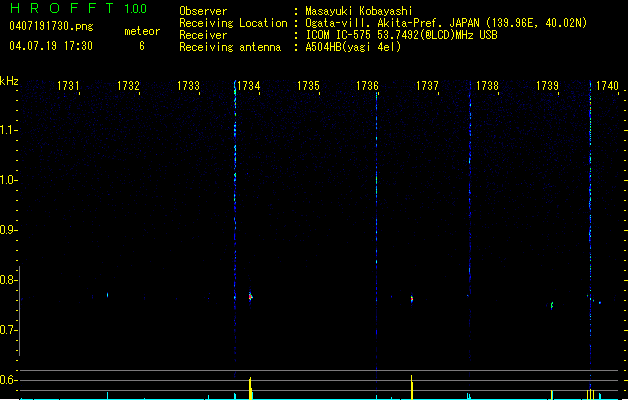The height and width of the screenshot is (400, 629).
Task: Click the 0.7 kHz frequency tick label
Action: [x=8, y=330]
